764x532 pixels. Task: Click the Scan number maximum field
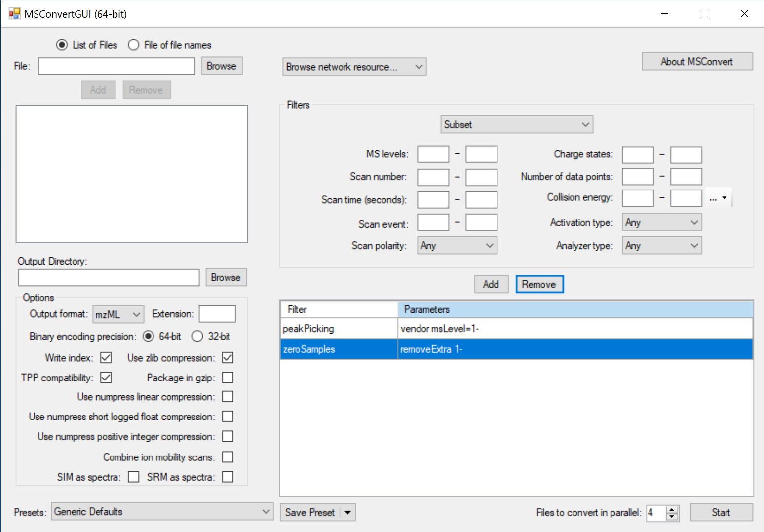482,177
